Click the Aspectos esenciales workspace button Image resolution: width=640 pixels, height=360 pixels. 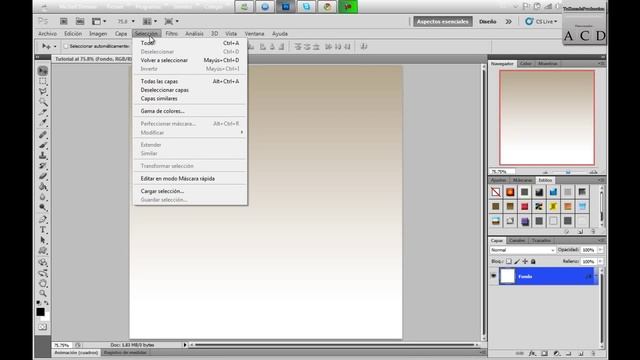coord(443,22)
